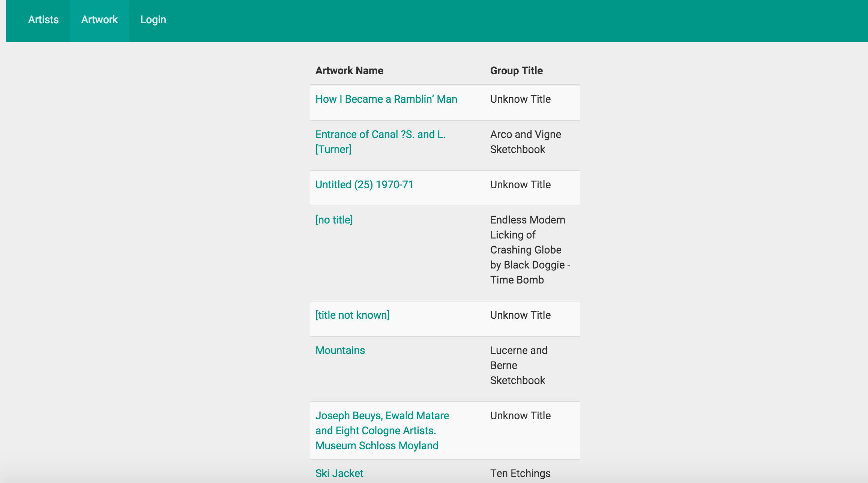The height and width of the screenshot is (483, 868).
Task: Open How I Became a Ramblin' Man
Action: (x=386, y=99)
